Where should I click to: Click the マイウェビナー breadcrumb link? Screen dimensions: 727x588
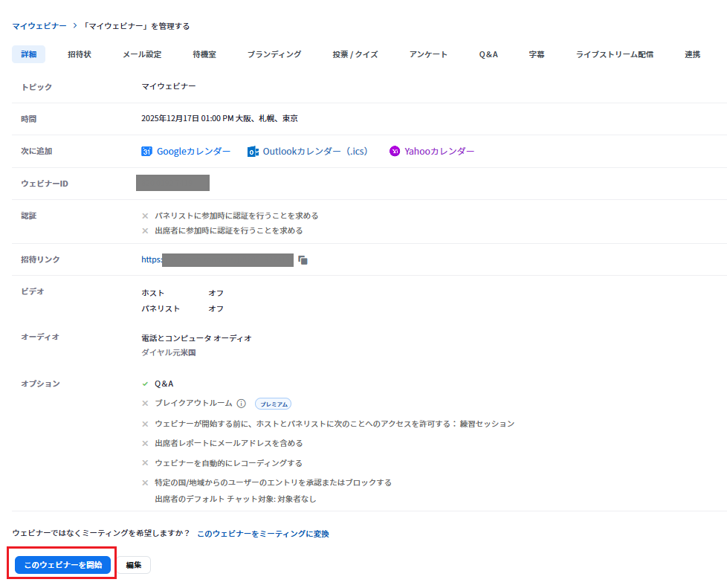pyautogui.click(x=39, y=26)
